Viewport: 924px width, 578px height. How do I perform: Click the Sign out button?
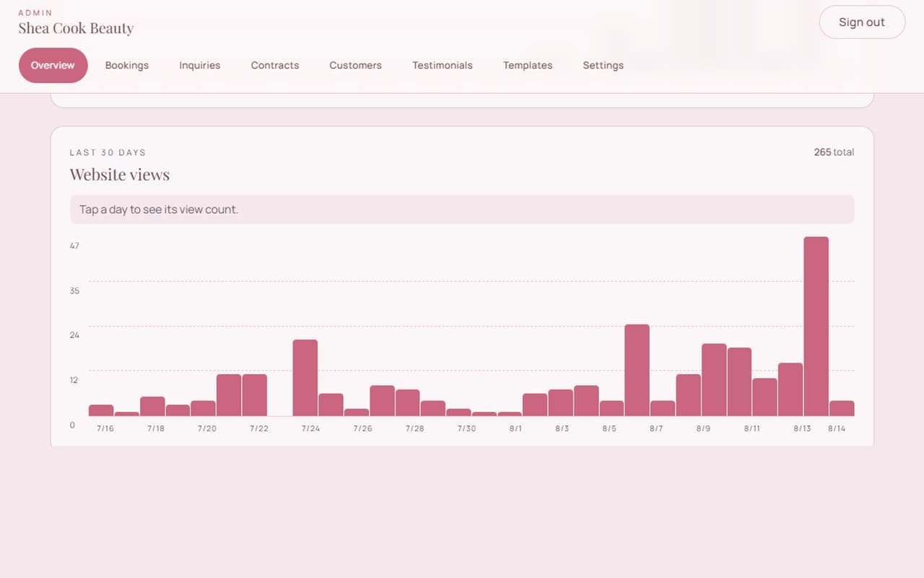[x=862, y=22]
